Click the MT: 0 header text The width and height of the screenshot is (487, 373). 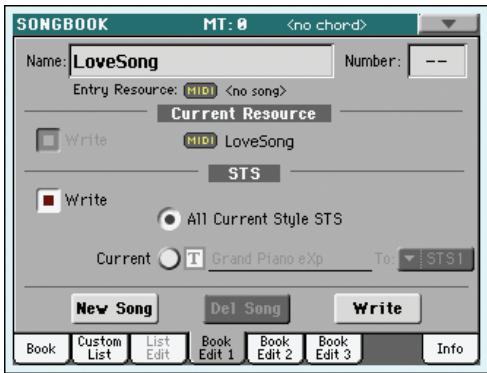click(x=225, y=24)
